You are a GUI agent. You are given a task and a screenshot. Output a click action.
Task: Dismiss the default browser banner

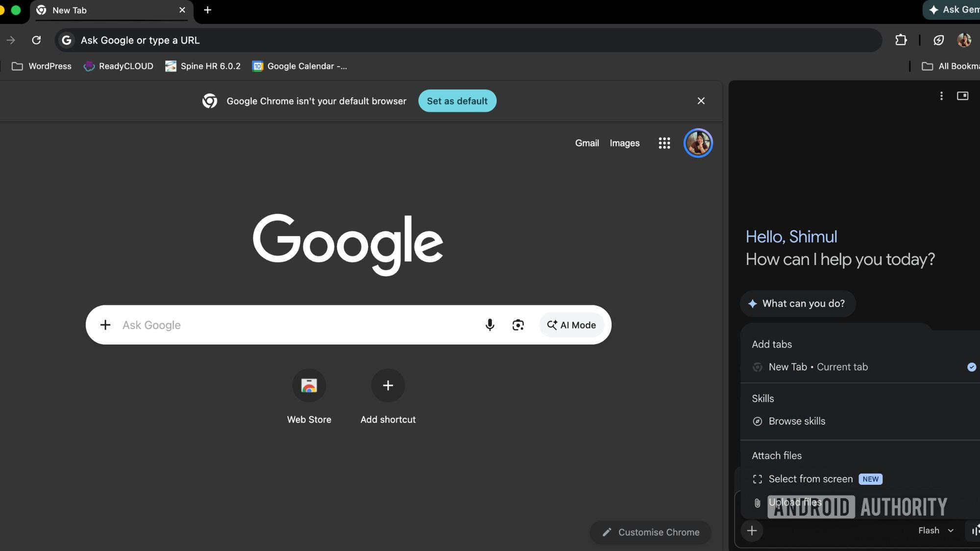pyautogui.click(x=701, y=100)
